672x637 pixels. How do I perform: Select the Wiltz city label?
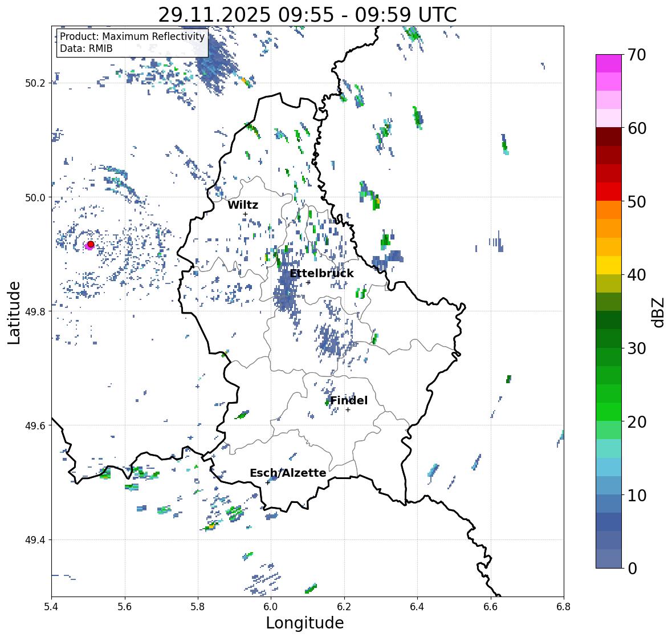[243, 205]
